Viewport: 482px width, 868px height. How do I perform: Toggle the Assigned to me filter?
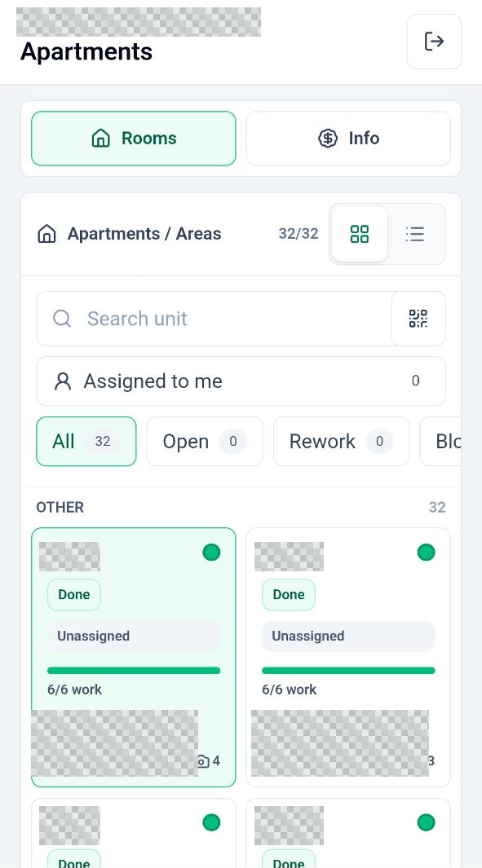tap(241, 381)
